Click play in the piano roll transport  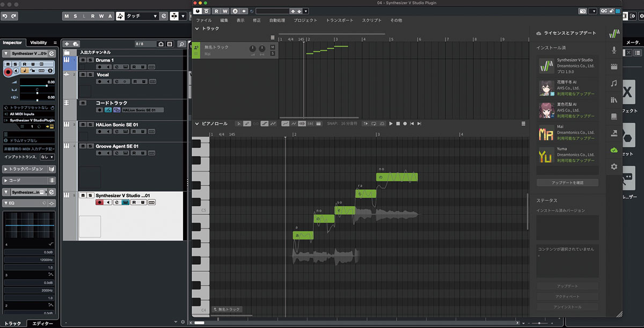(x=391, y=123)
